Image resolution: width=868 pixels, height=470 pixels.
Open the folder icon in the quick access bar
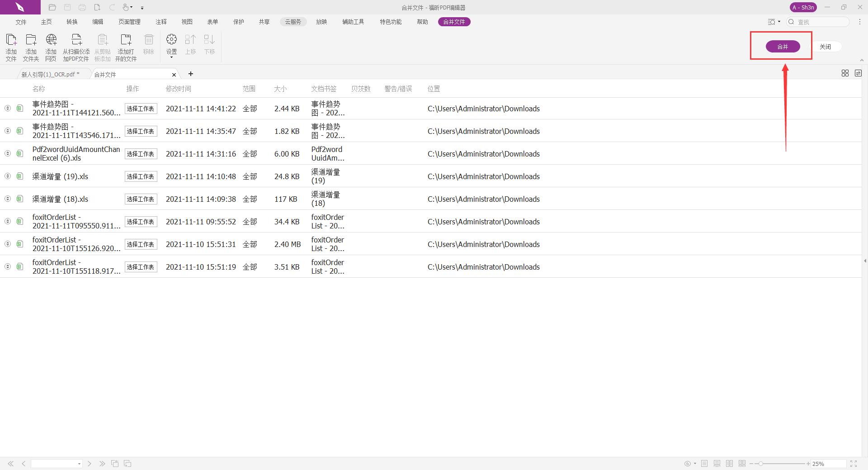[52, 7]
